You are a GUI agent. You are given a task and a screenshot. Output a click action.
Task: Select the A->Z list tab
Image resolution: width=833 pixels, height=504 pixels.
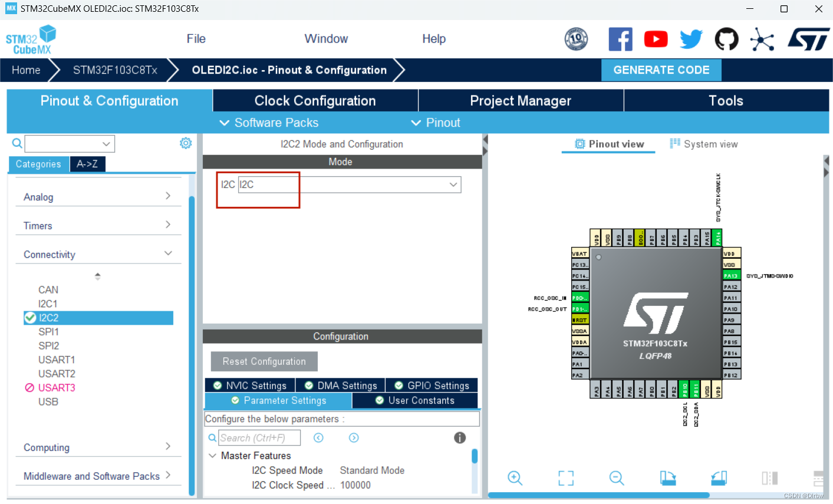coord(87,164)
